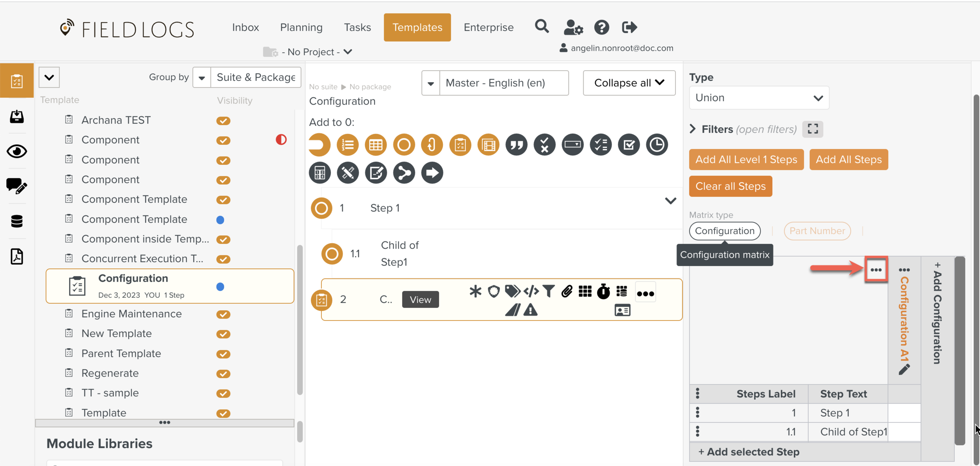Image resolution: width=980 pixels, height=466 pixels.
Task: Click the paperclip attachment icon on step 2
Action: 566,291
